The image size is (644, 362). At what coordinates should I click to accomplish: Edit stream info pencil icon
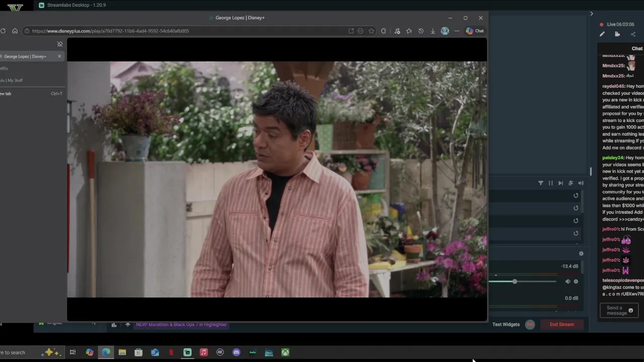pos(602,34)
